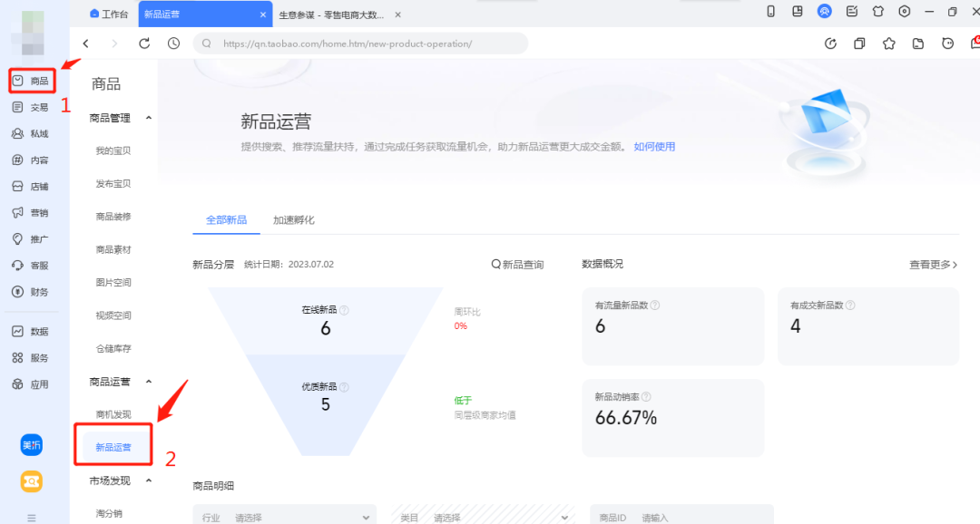The image size is (980, 524).
Task: Launch the blue 美折 app icon
Action: pos(31,445)
